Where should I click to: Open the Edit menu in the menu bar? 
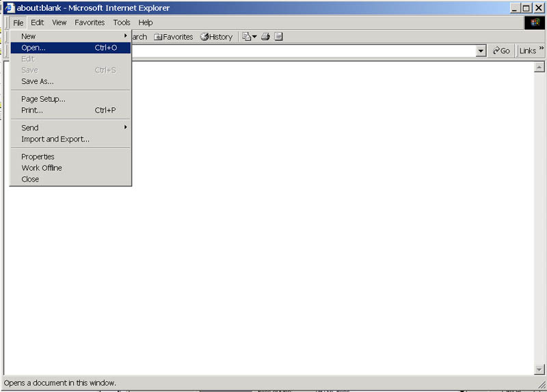pyautogui.click(x=38, y=23)
